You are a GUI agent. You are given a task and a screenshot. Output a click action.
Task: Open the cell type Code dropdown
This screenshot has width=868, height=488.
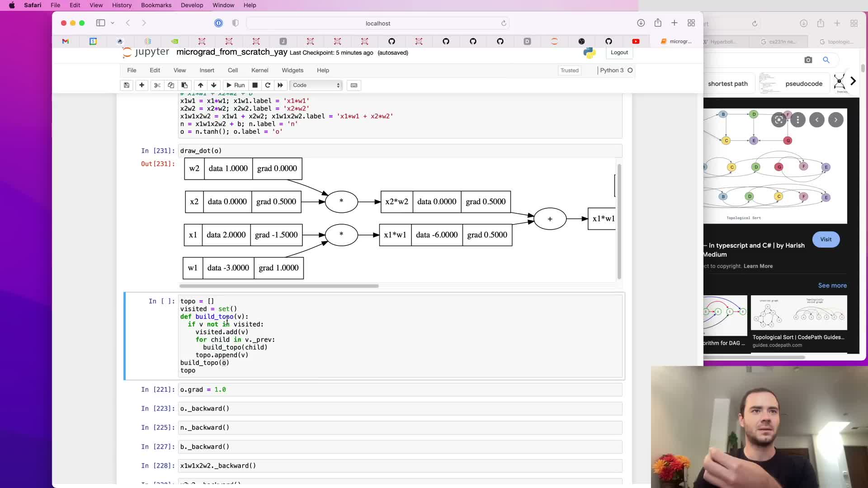316,85
